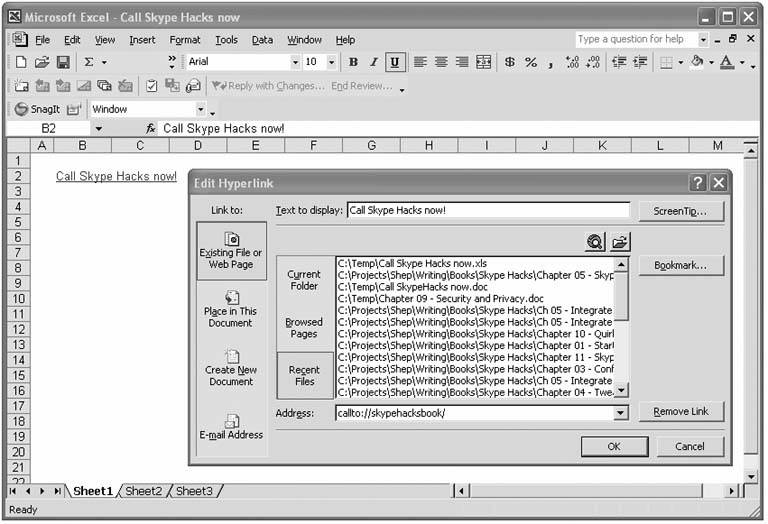Toggle Underline formatting
This screenshot has width=768, height=524.
(x=395, y=62)
